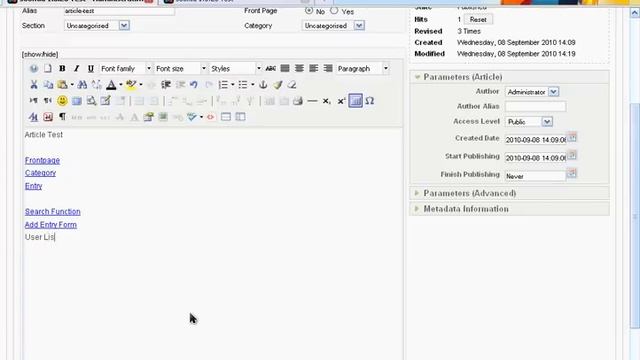Image resolution: width=640 pixels, height=360 pixels.
Task: Open the Font size dropdown
Action: (x=180, y=69)
